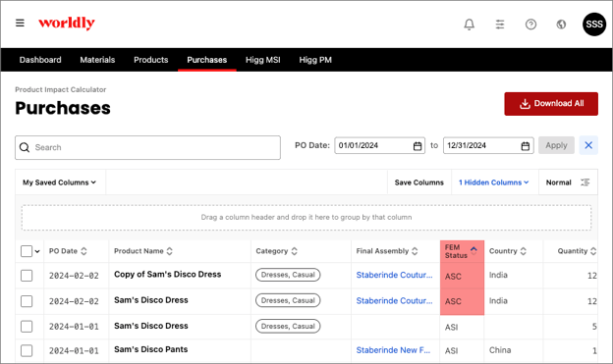
Task: Open Staberinde Coutur link in second row
Action: pyautogui.click(x=394, y=301)
